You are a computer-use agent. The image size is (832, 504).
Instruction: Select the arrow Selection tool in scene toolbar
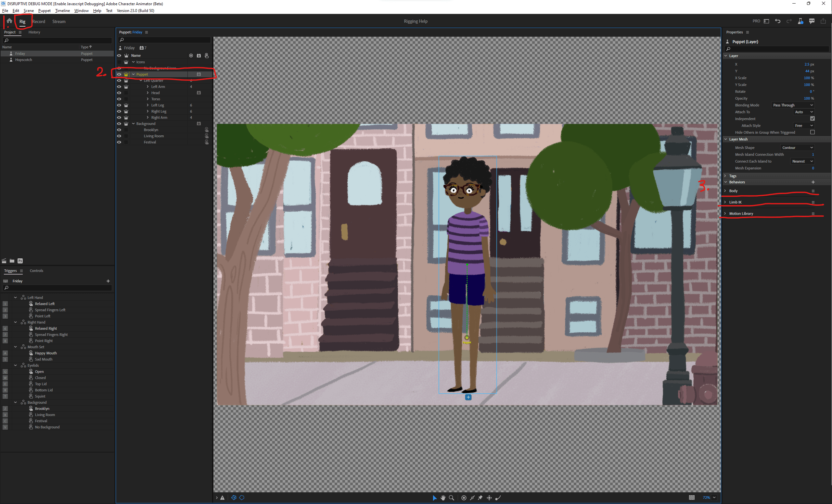point(435,498)
